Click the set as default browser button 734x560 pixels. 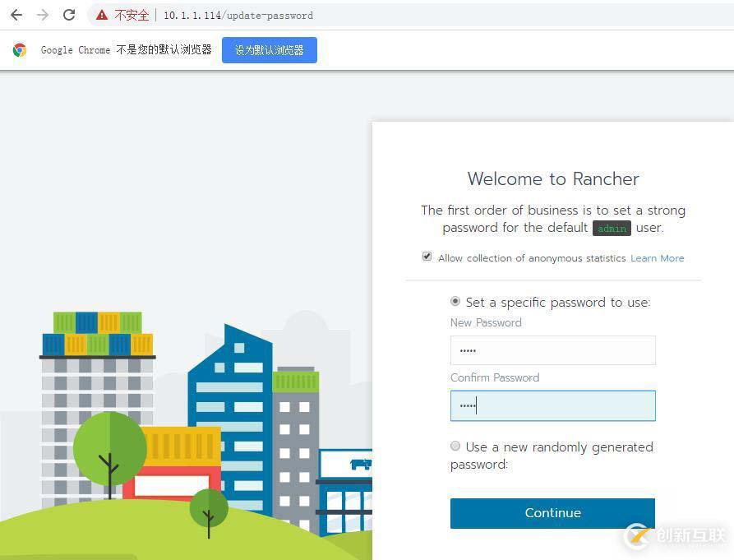270,50
